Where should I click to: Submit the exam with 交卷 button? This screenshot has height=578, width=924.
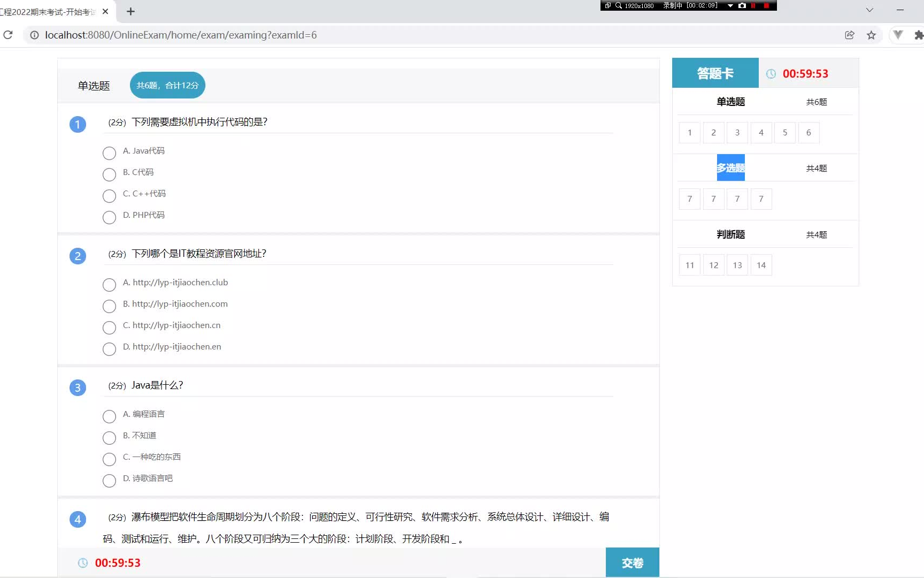pos(633,562)
